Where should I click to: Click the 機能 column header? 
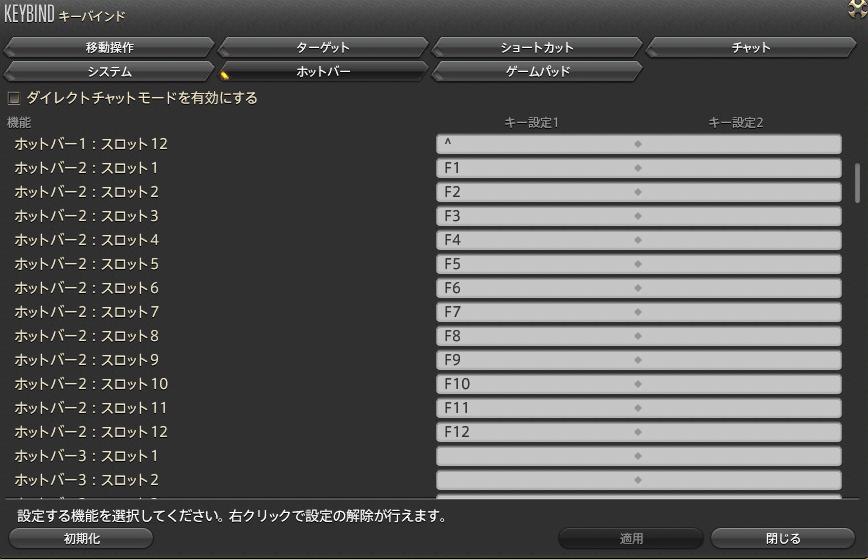click(19, 122)
